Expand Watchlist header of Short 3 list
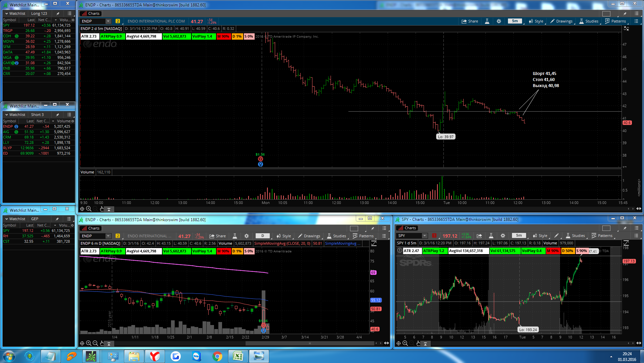644x363 pixels. [x=15, y=115]
